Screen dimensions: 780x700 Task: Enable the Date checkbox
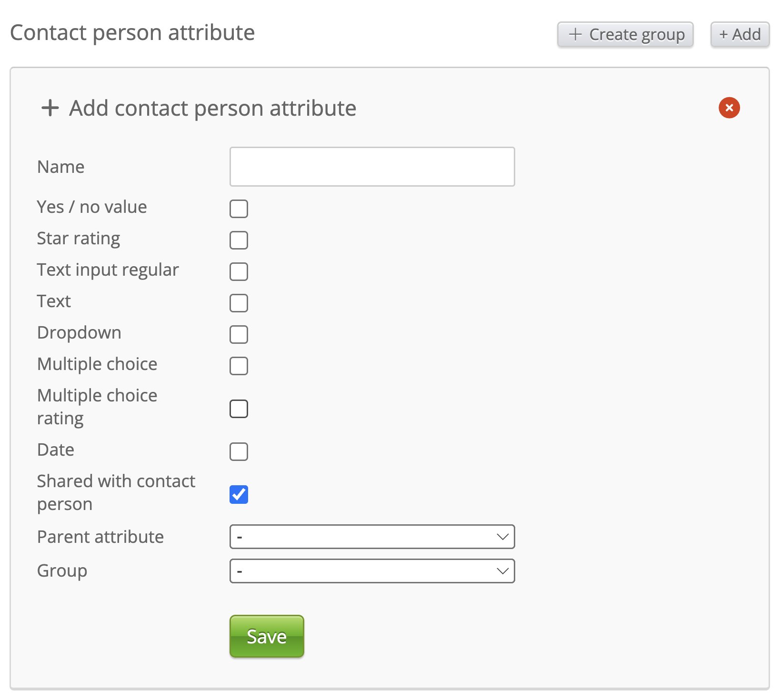pos(239,451)
